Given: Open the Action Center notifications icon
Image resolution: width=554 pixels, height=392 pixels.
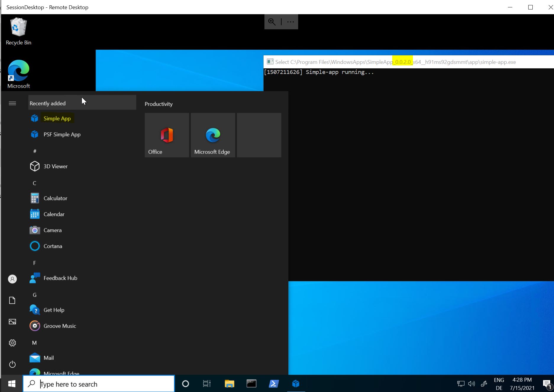Looking at the screenshot, I should coord(547,384).
